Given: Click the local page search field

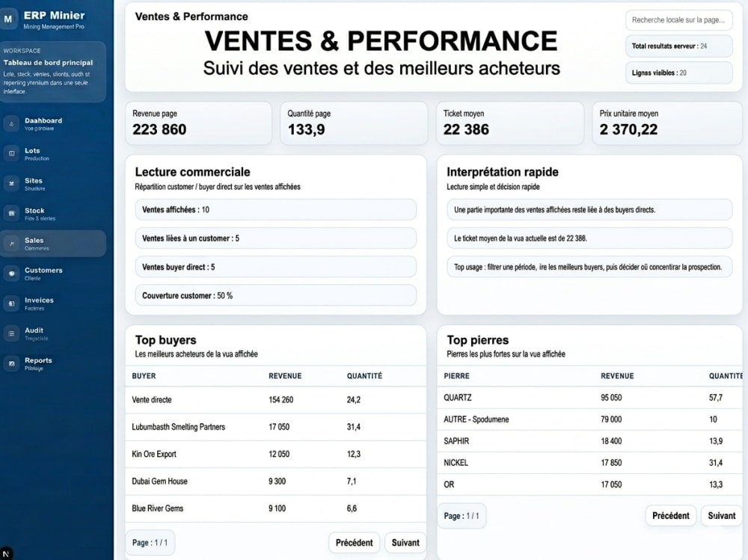Looking at the screenshot, I should [x=679, y=20].
